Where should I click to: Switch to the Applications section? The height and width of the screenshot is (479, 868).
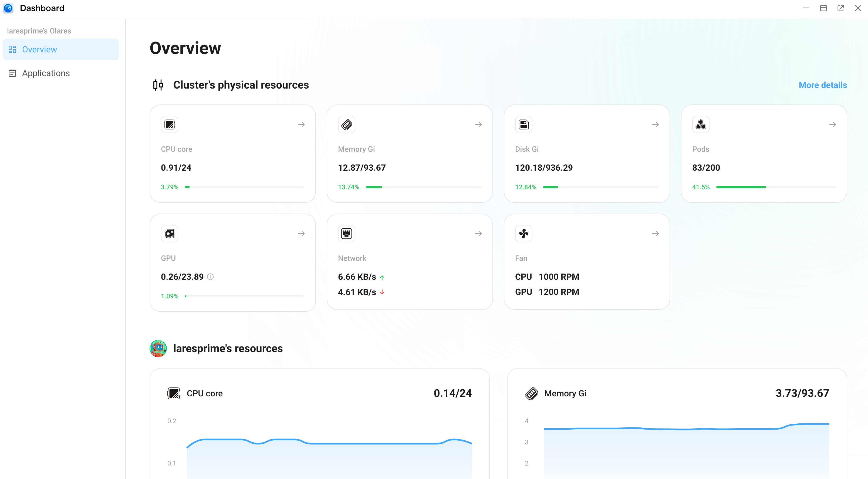(46, 73)
